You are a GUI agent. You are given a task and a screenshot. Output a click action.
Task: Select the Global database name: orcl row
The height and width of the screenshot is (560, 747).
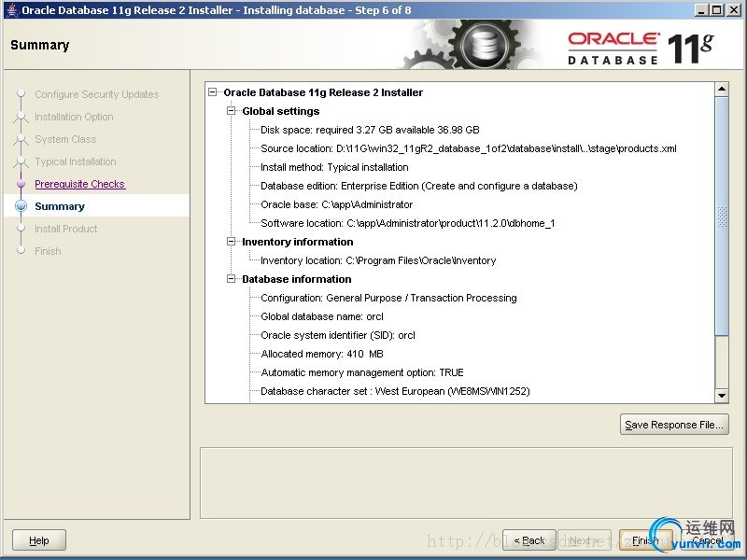[322, 316]
